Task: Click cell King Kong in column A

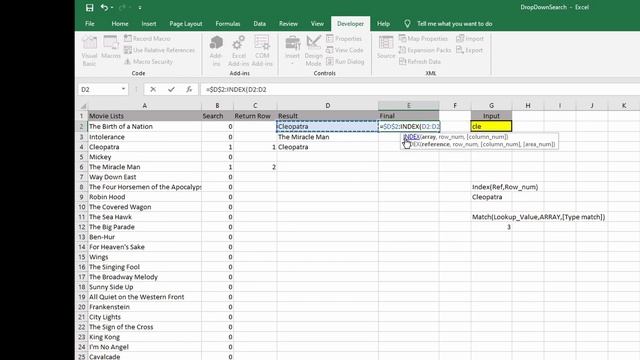Action: (x=144, y=337)
